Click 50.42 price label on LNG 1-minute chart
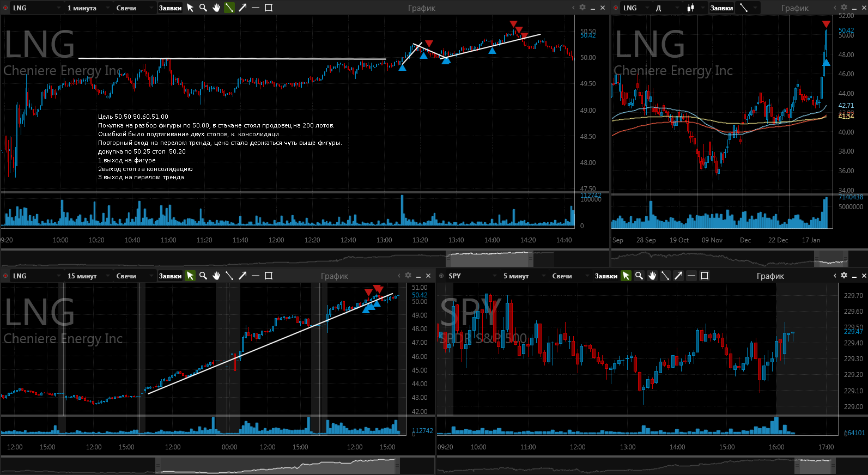The image size is (868, 475). pos(588,35)
